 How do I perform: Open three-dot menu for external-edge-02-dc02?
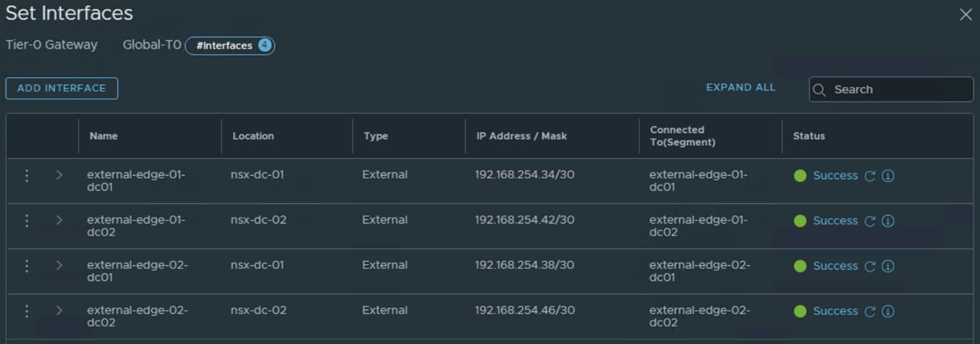point(27,311)
